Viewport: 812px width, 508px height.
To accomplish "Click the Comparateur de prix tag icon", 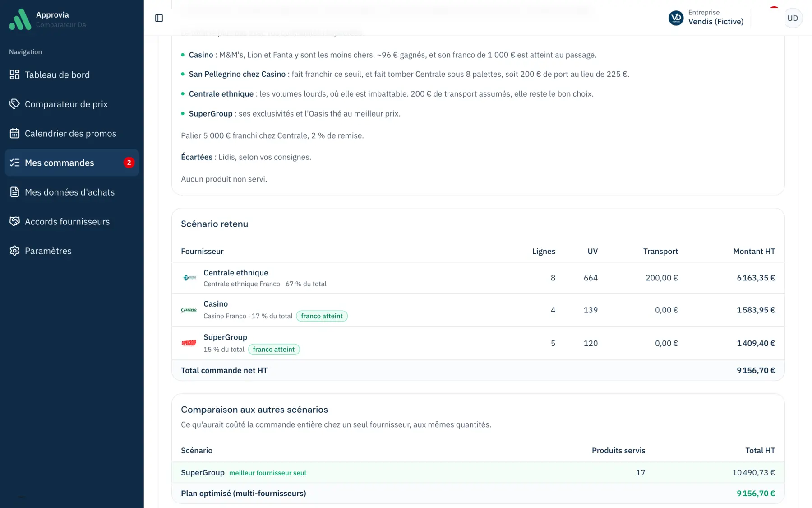I will tap(14, 104).
